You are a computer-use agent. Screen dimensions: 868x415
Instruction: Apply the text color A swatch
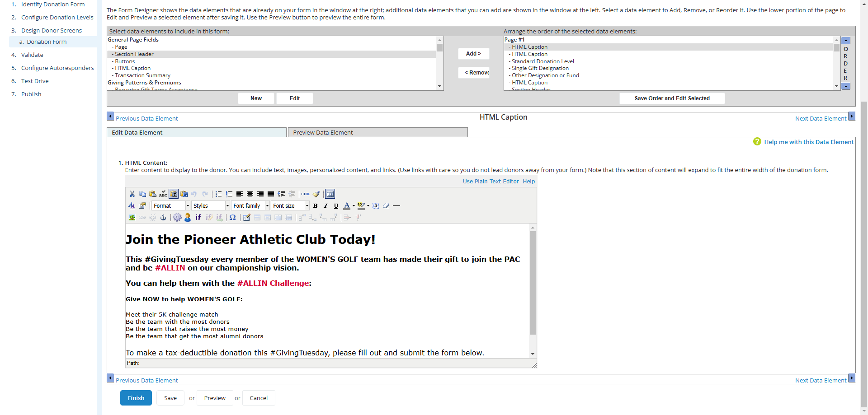[x=347, y=205]
